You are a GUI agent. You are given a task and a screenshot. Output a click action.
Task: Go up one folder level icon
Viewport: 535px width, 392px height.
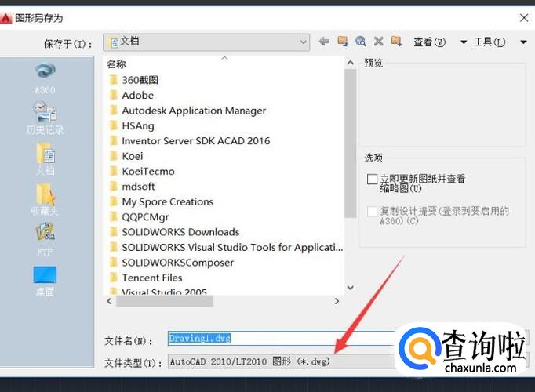pos(342,42)
